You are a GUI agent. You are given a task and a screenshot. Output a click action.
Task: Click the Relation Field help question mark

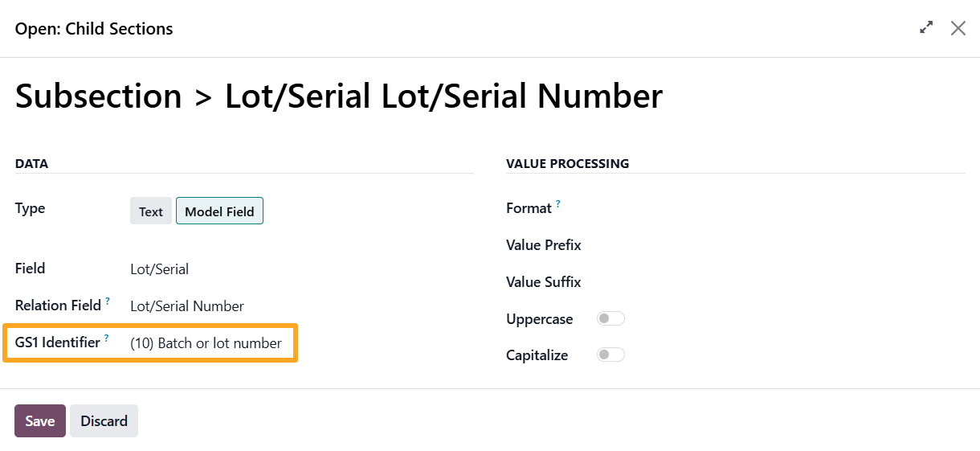click(x=108, y=301)
